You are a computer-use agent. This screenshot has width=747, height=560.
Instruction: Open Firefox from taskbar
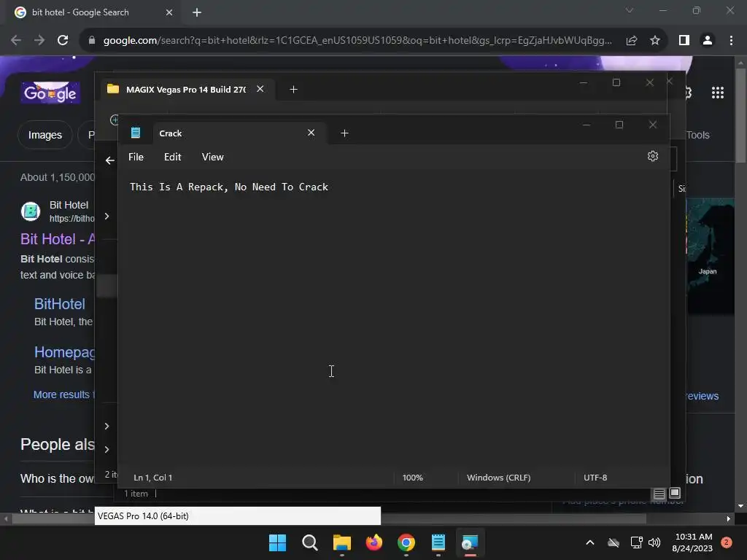(x=374, y=542)
